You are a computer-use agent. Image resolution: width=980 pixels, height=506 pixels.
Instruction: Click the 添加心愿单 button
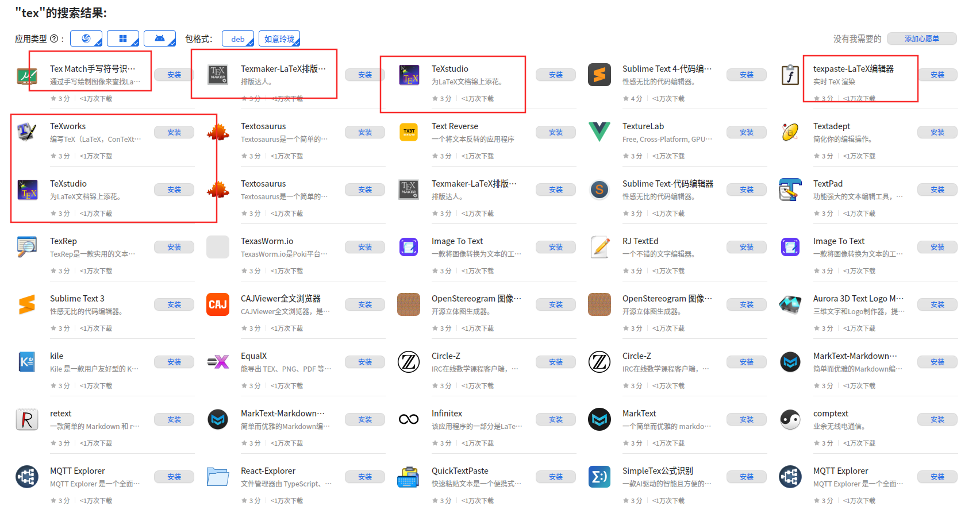point(922,38)
